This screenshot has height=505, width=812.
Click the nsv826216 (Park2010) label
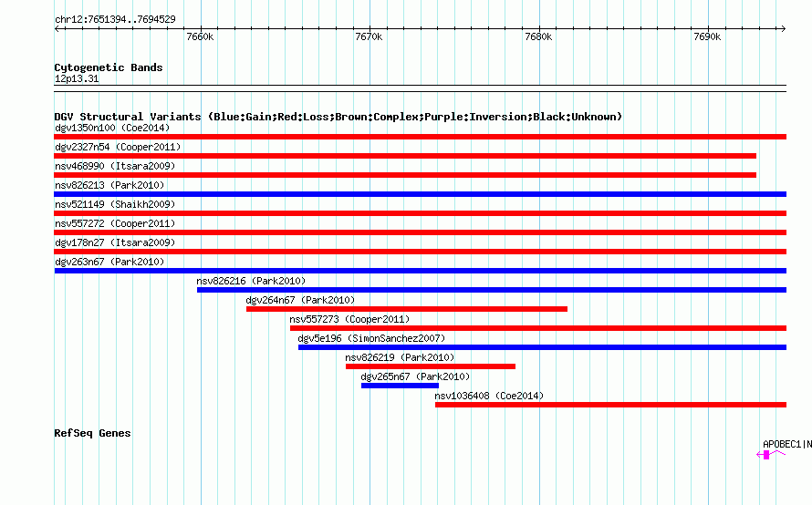pyautogui.click(x=251, y=281)
